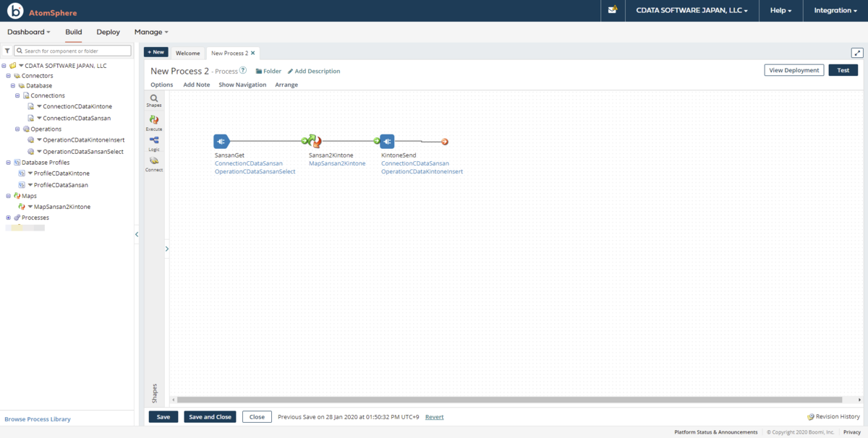This screenshot has height=438, width=868.
Task: Click Show Navigation
Action: coord(242,85)
